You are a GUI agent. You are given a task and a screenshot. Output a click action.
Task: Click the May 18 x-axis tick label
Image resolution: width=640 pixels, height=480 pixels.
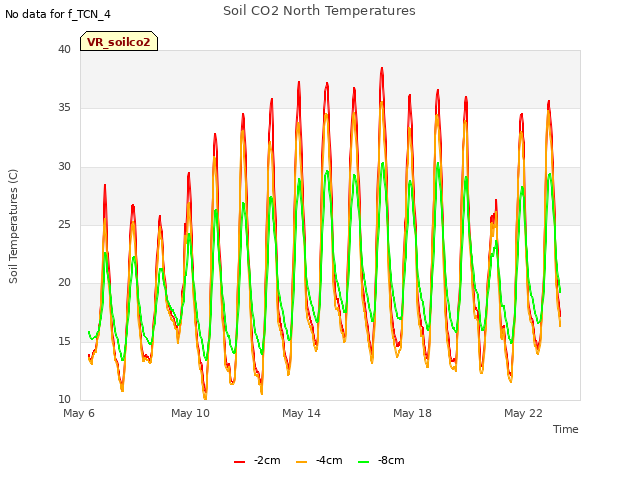[412, 413]
